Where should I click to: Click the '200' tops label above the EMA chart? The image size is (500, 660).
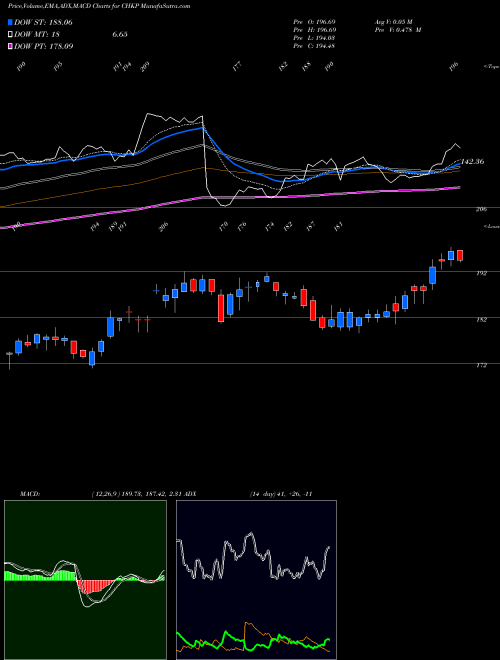coord(145,67)
